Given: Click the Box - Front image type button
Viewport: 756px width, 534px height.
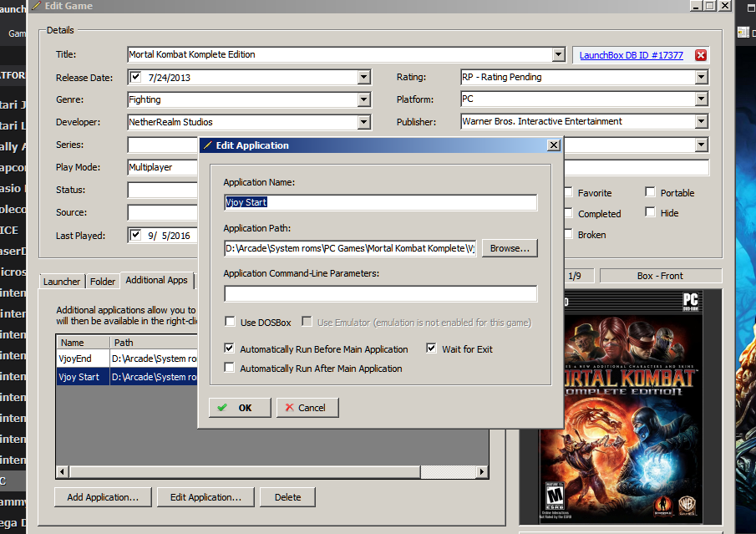Looking at the screenshot, I should pyautogui.click(x=660, y=276).
